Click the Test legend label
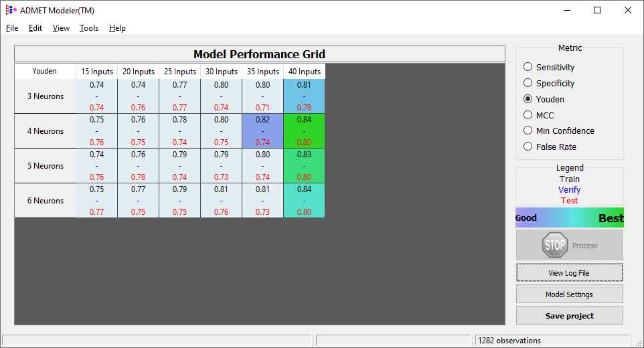The image size is (644, 348). pos(569,200)
